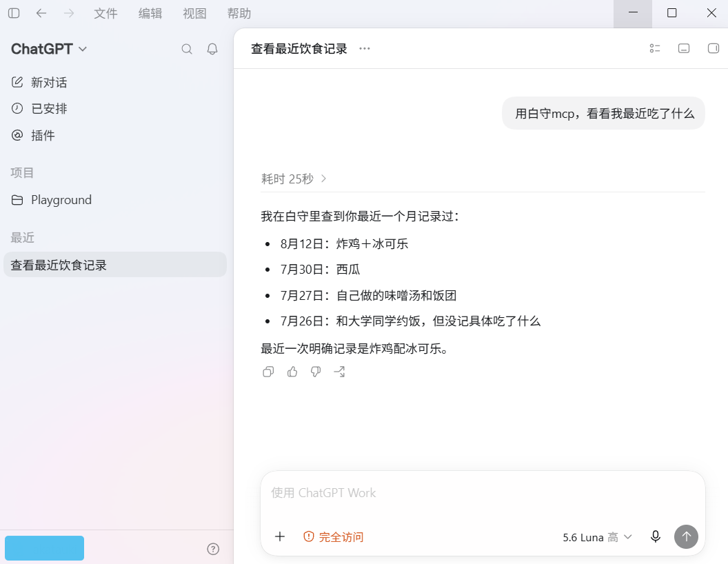Open the help question mark icon

coord(213,549)
